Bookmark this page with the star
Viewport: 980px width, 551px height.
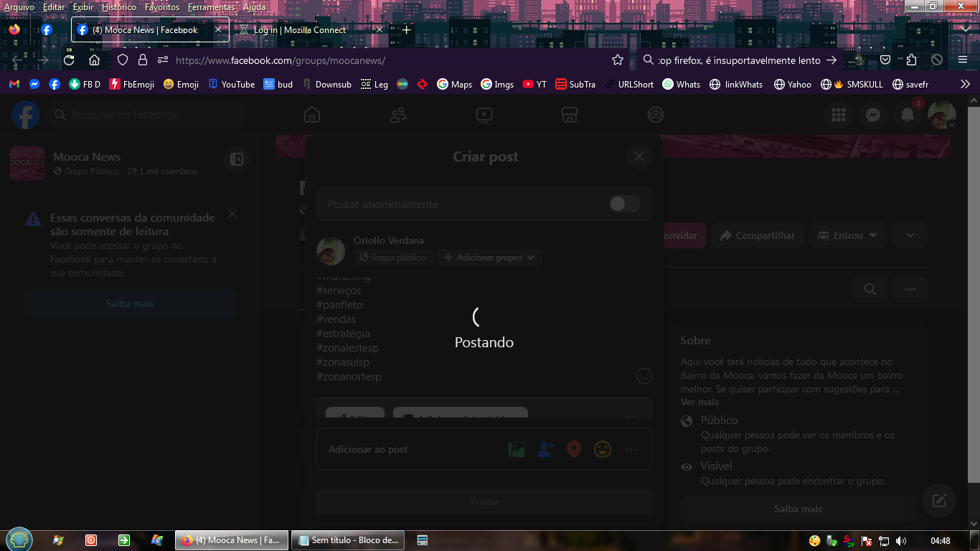618,60
